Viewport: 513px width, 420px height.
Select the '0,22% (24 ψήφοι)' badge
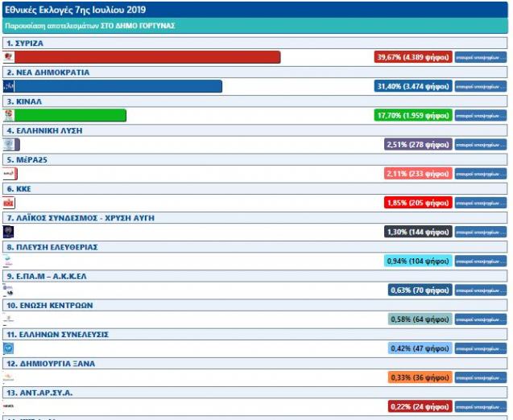click(420, 406)
